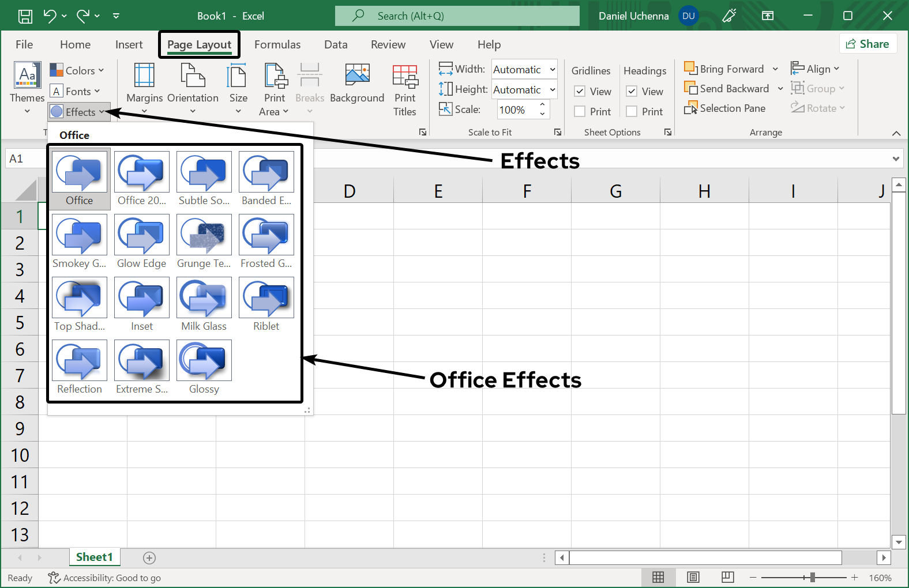Apply the Frosted Glass effect

click(266, 242)
